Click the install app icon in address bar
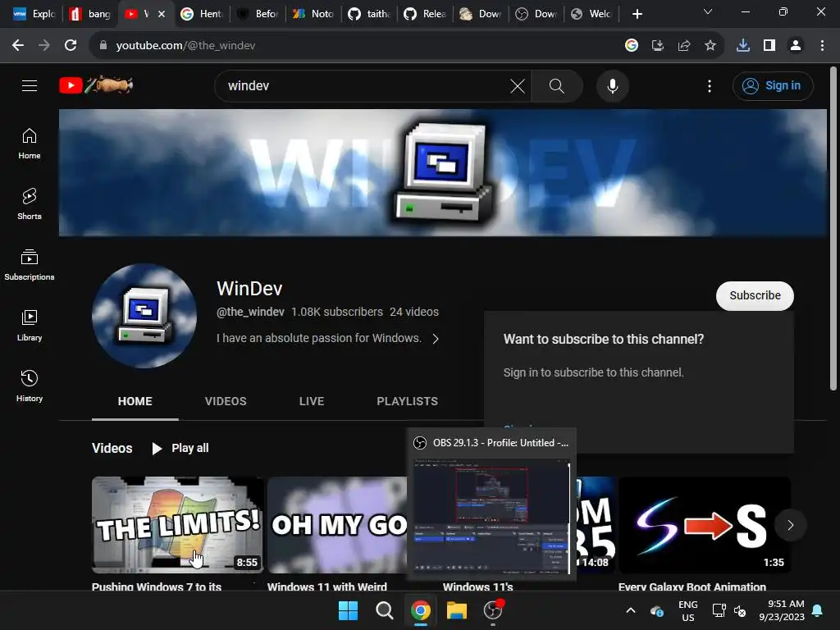The height and width of the screenshot is (630, 840). coord(658,46)
